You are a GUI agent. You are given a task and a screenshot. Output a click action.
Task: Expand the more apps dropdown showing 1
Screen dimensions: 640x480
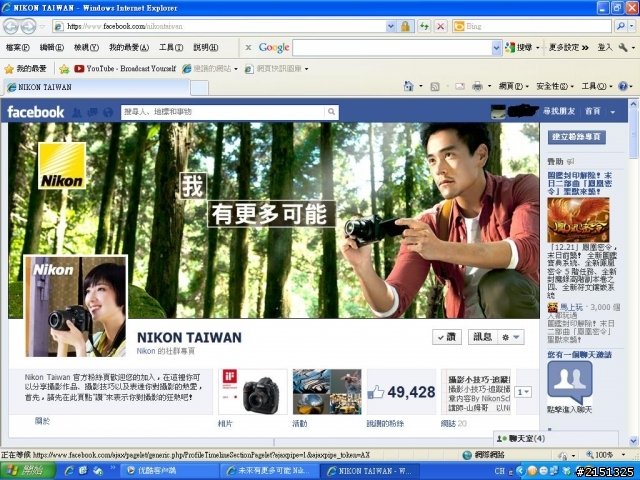click(x=523, y=392)
